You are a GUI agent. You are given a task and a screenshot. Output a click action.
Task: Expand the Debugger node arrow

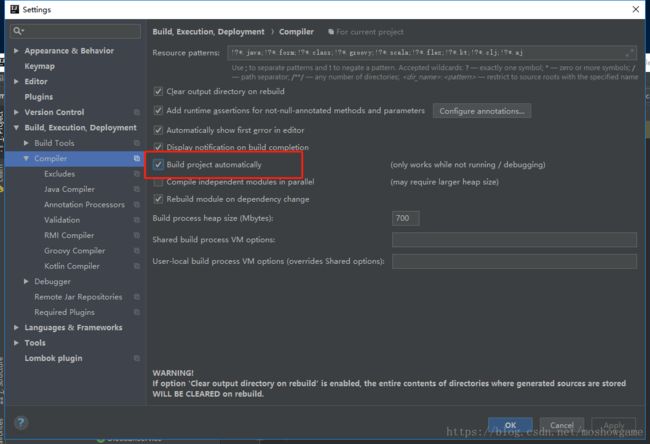[x=26, y=281]
